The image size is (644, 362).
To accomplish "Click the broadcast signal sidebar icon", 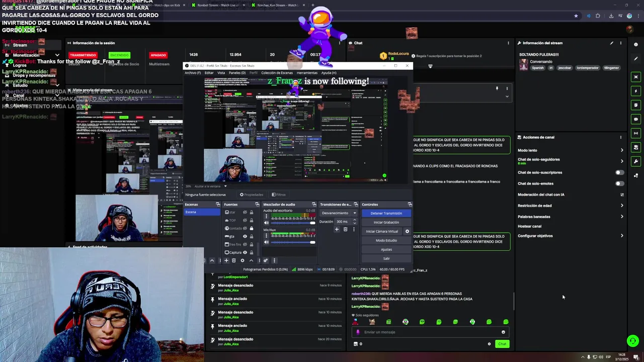I will tap(636, 133).
